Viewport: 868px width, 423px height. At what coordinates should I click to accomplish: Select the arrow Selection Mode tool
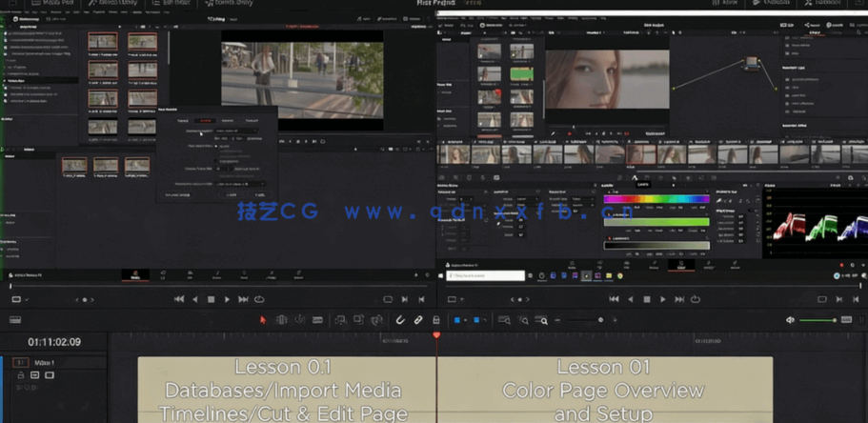pos(263,320)
